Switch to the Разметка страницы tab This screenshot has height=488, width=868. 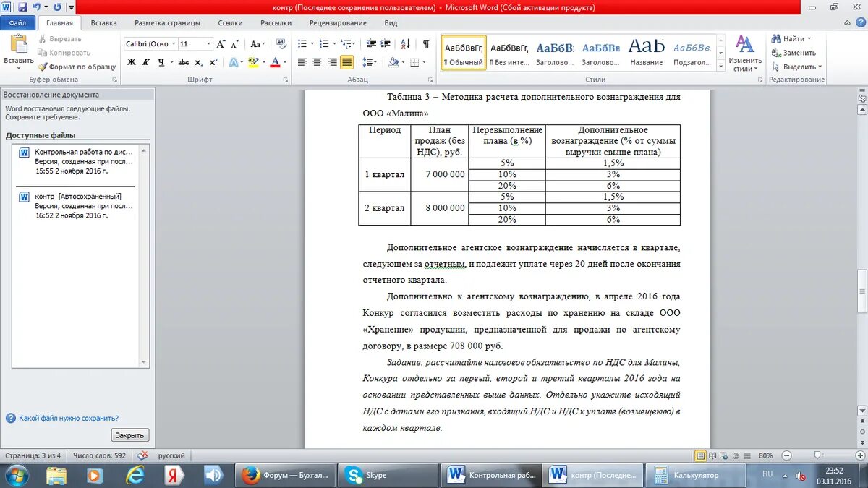(168, 23)
